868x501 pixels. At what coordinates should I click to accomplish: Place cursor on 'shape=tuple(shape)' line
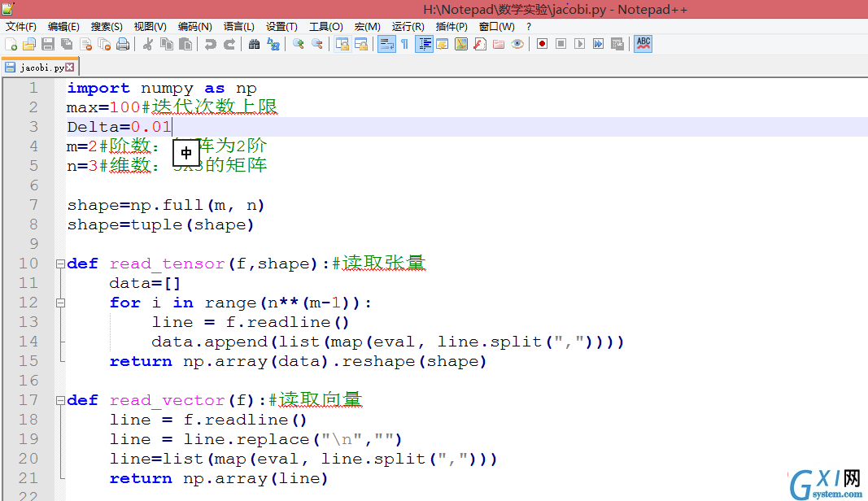[x=160, y=224]
